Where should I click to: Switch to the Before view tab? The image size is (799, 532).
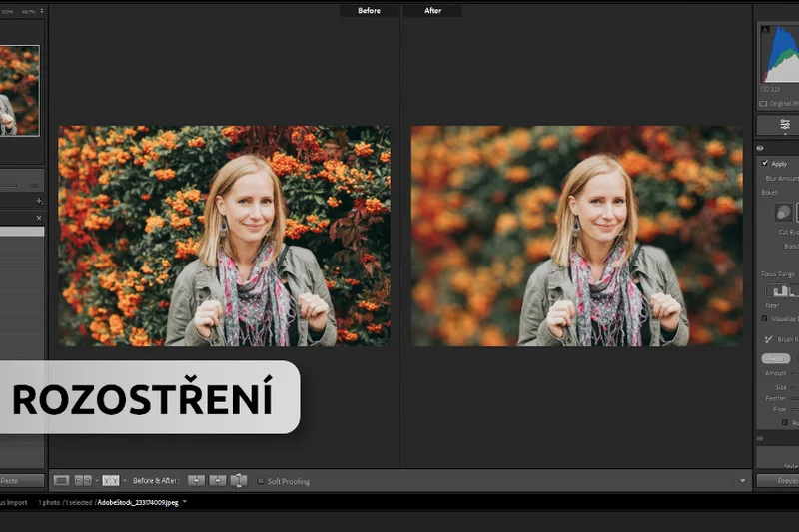pos(369,10)
